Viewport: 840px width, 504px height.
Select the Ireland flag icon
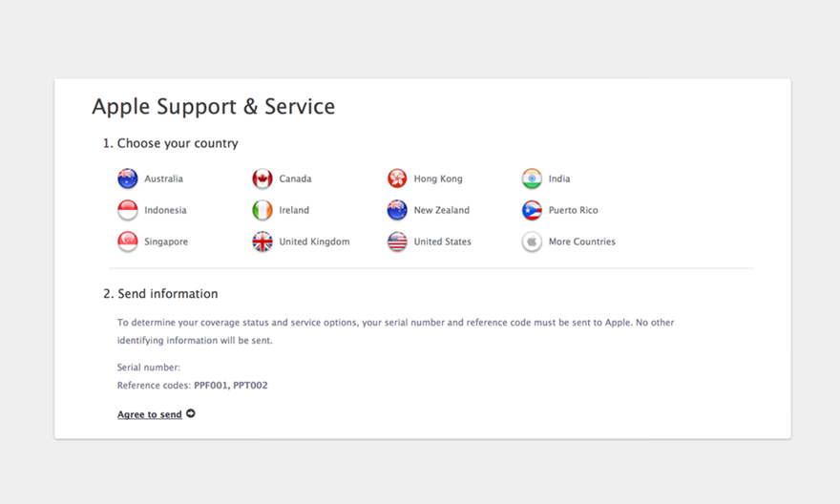[x=262, y=210]
